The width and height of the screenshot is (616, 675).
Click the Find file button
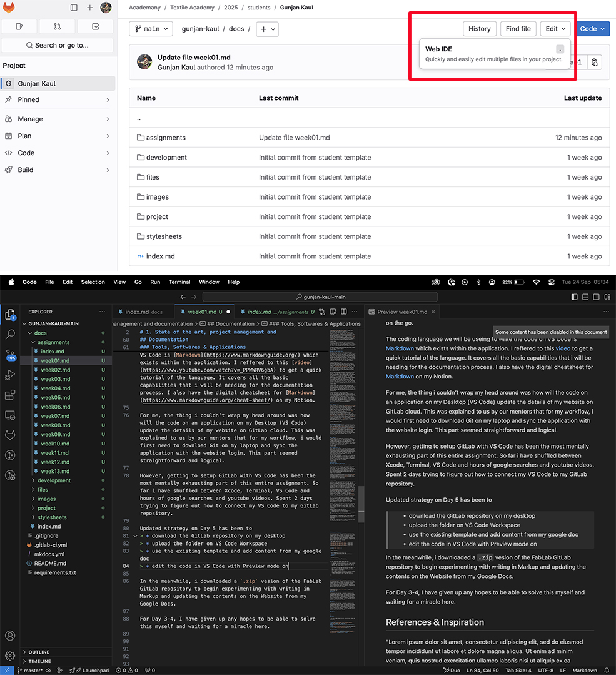pyautogui.click(x=518, y=29)
